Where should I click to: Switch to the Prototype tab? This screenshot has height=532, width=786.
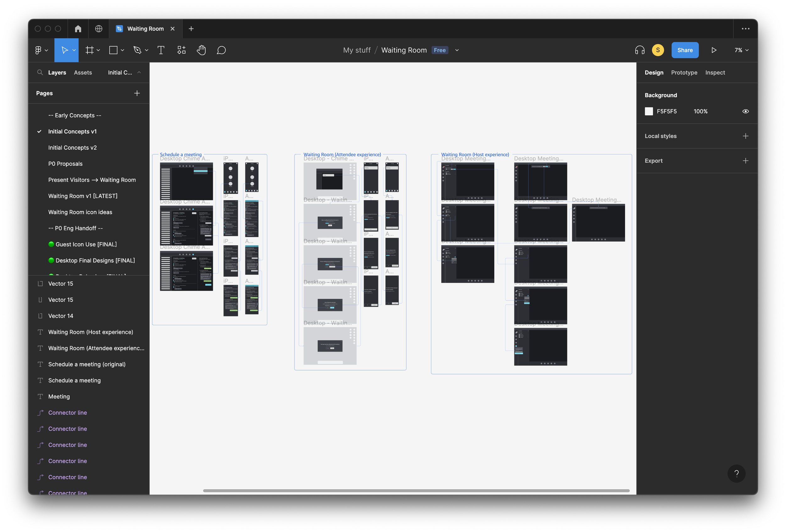[684, 72]
